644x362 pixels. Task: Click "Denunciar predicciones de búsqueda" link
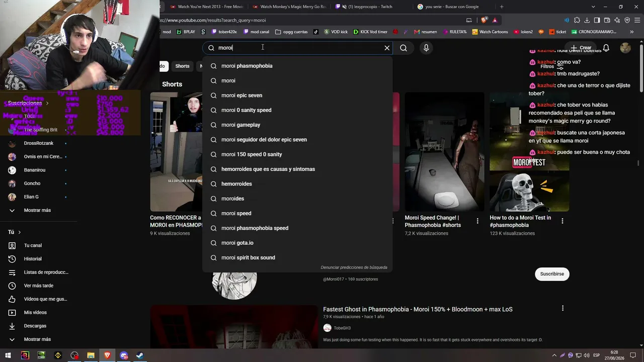(x=354, y=267)
